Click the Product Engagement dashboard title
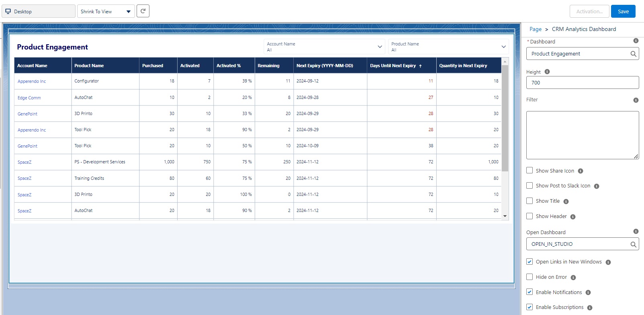The height and width of the screenshot is (315, 644). [52, 47]
